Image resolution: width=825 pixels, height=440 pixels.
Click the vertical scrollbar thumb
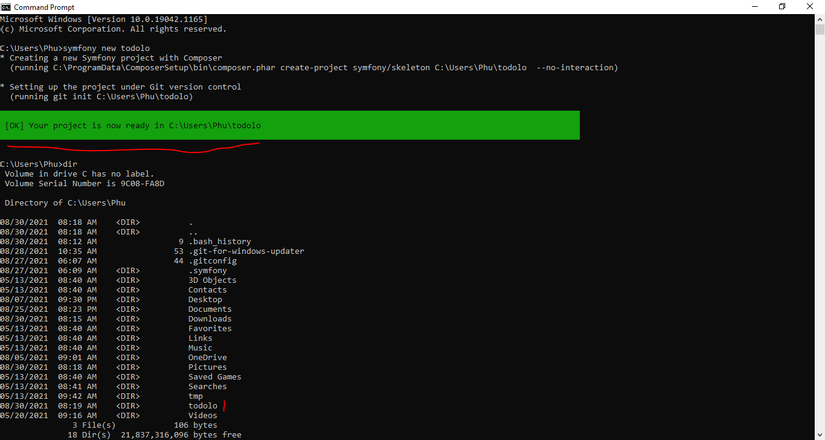click(820, 29)
